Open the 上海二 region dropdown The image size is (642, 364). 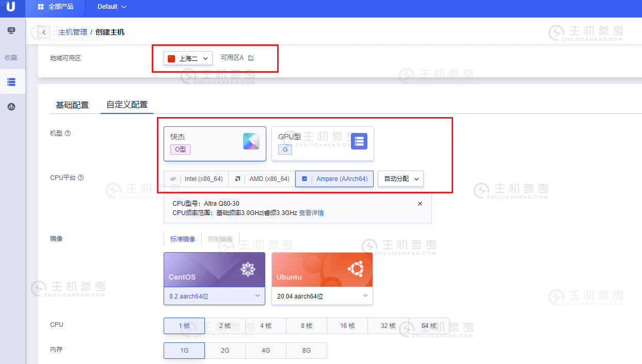pyautogui.click(x=188, y=58)
